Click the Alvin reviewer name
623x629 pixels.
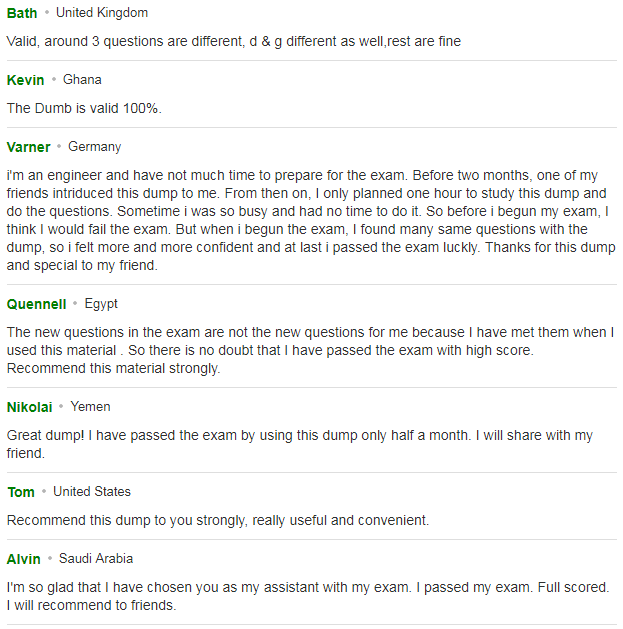click(24, 559)
